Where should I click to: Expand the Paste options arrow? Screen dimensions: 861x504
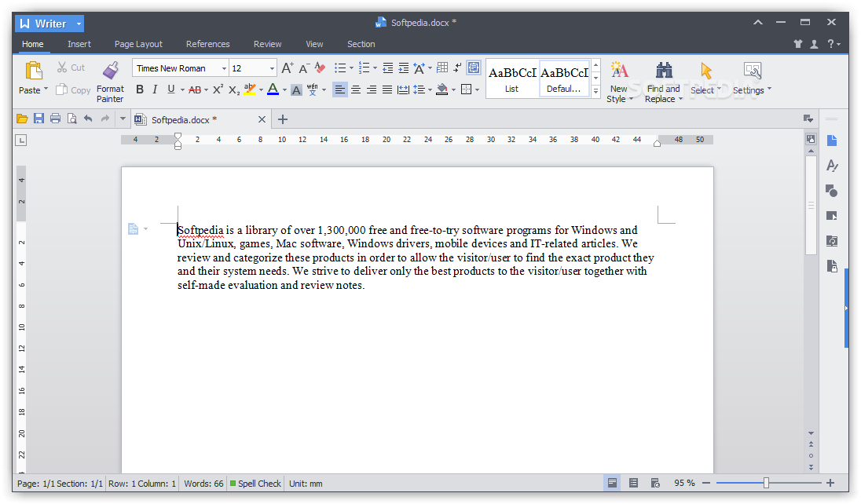[46, 89]
